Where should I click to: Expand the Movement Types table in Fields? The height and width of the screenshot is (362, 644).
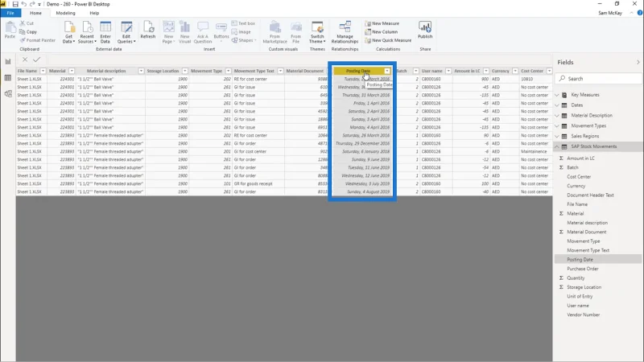(557, 125)
